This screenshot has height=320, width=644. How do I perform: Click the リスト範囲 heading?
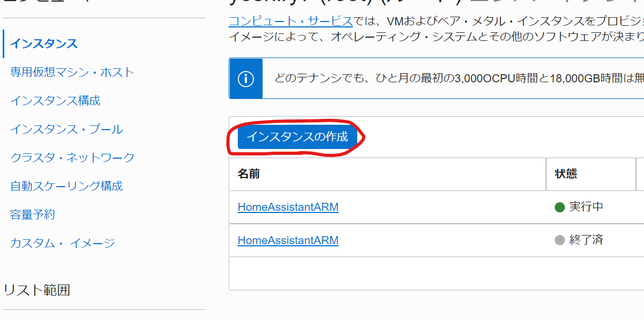tap(37, 290)
